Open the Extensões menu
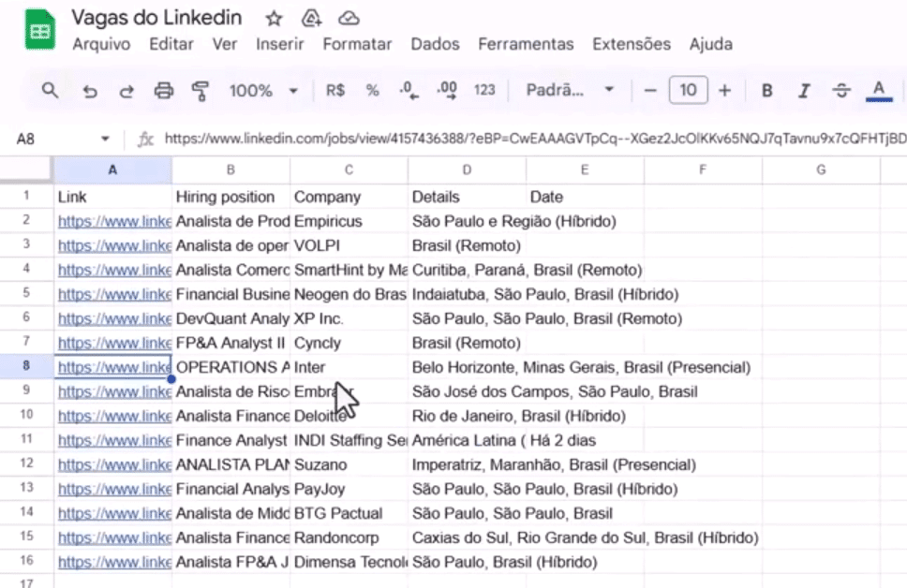 pyautogui.click(x=632, y=45)
